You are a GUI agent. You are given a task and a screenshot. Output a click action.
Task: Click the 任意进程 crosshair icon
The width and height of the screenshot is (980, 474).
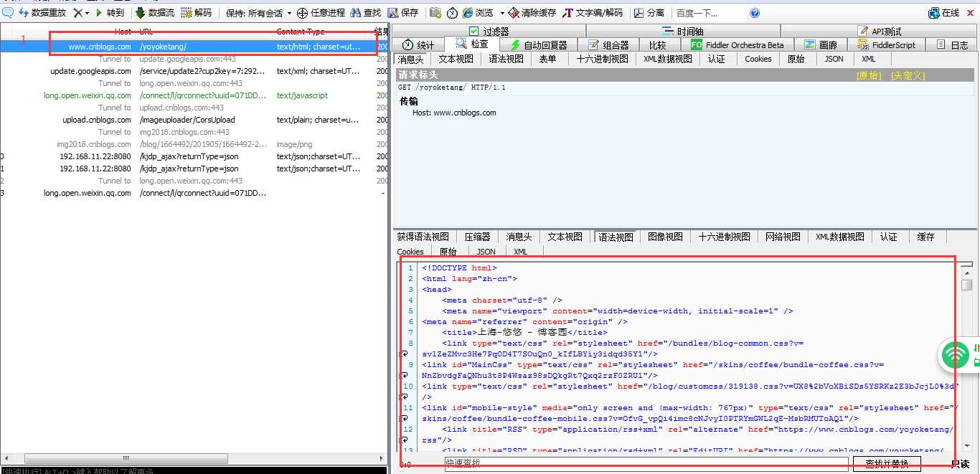pos(302,13)
